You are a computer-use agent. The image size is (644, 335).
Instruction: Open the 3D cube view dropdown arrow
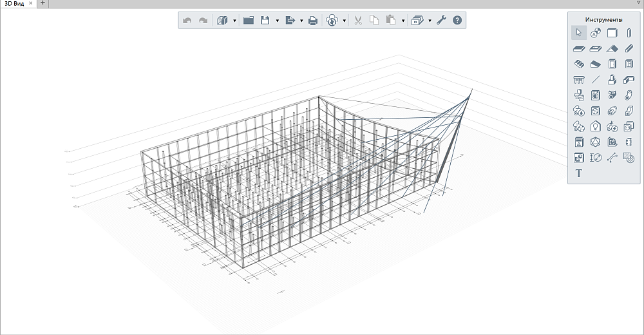pos(234,21)
